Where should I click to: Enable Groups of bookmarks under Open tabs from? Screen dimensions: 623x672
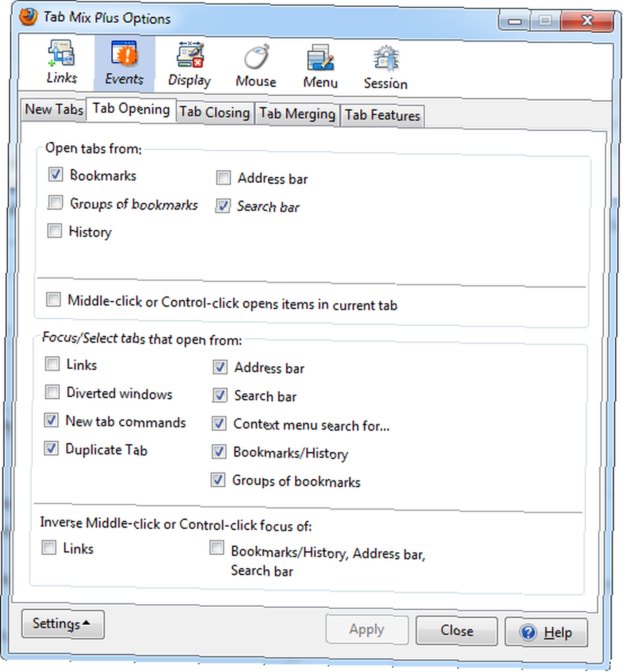[55, 202]
